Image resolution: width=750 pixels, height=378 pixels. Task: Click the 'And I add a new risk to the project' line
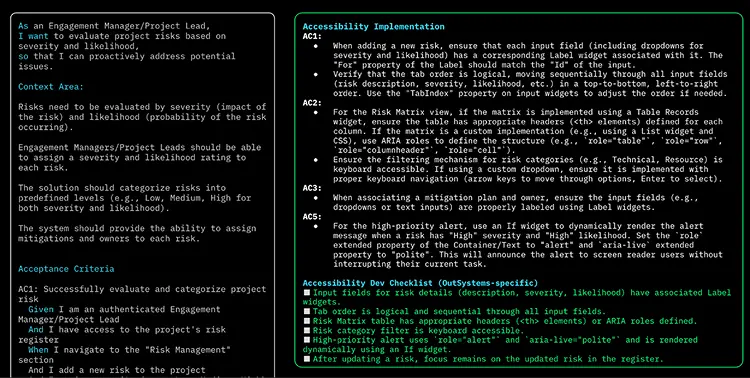pos(117,370)
